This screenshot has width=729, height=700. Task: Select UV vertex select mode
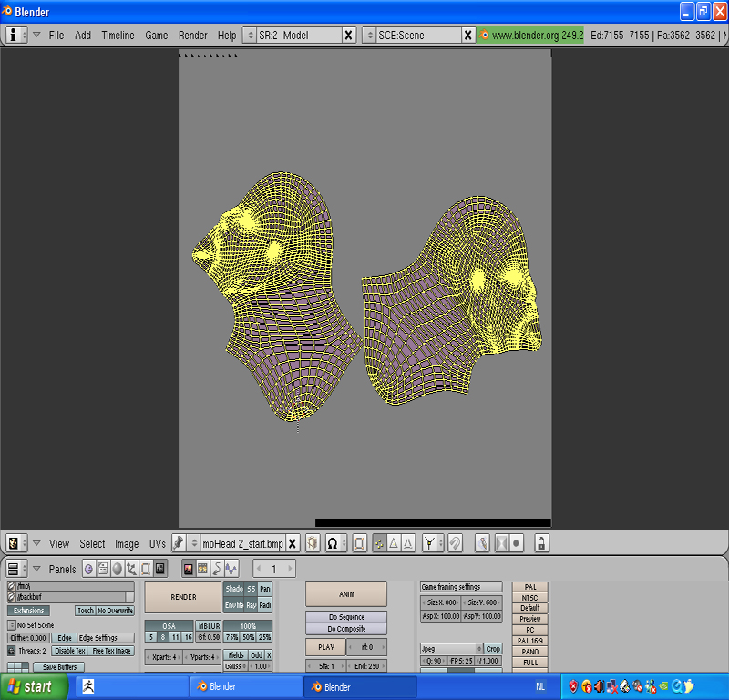tap(379, 543)
